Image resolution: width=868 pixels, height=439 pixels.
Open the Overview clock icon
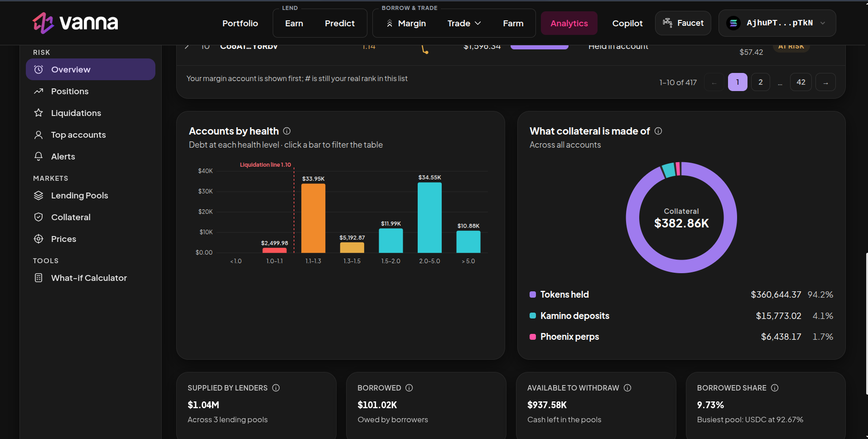(39, 69)
